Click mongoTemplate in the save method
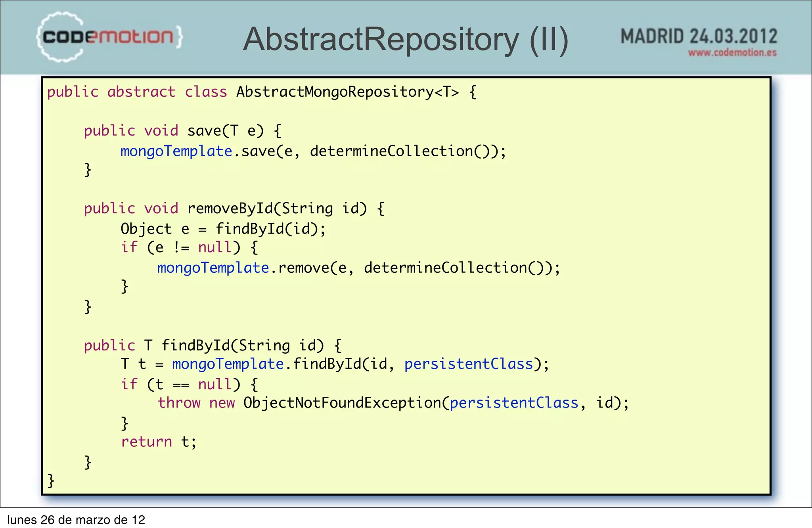This screenshot has width=812, height=528. [176, 151]
